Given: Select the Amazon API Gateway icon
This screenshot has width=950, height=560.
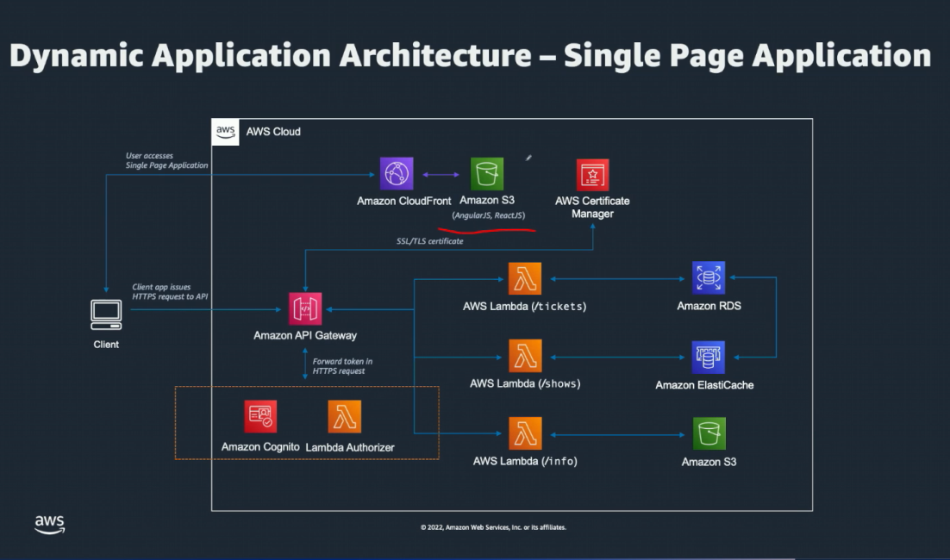Looking at the screenshot, I should click(305, 309).
